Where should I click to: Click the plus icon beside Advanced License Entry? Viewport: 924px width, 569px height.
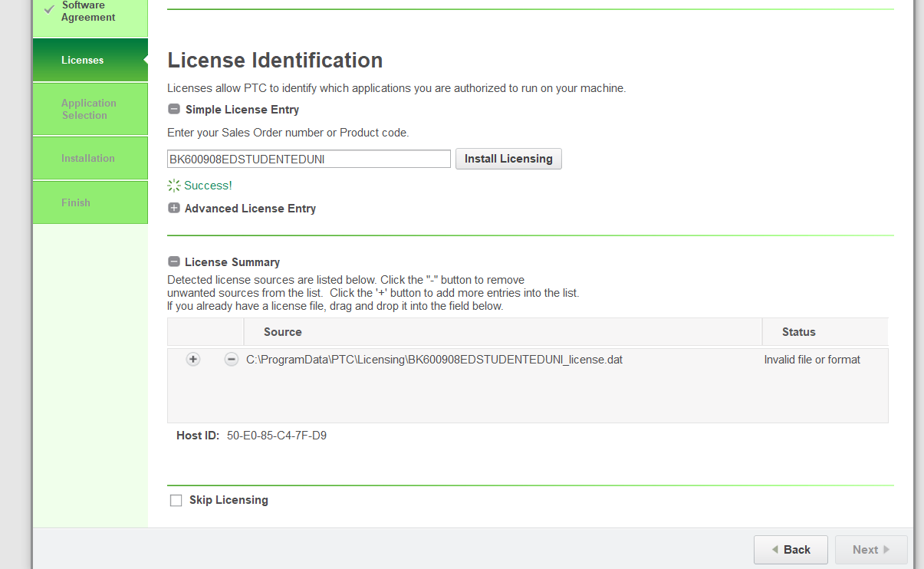[173, 208]
